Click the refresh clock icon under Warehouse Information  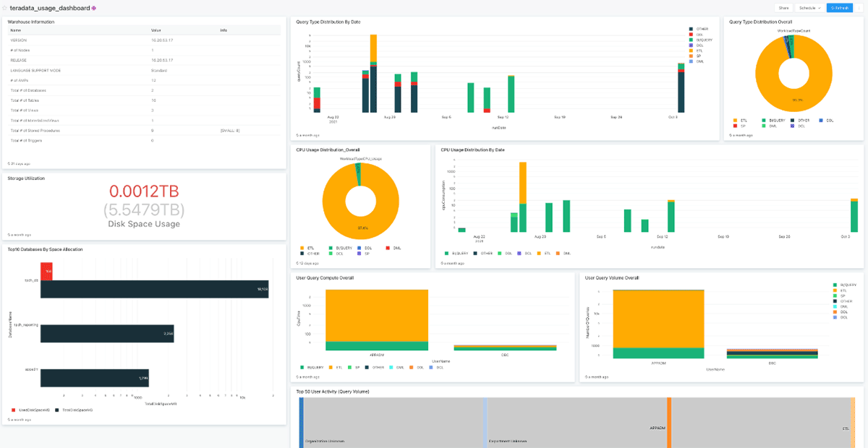pyautogui.click(x=9, y=163)
